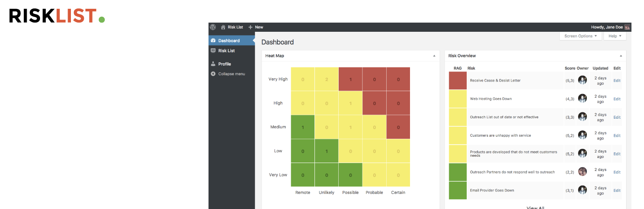Open Risk List in the sidebar menu
Viewport: 644px width, 209px height.
pyautogui.click(x=226, y=51)
